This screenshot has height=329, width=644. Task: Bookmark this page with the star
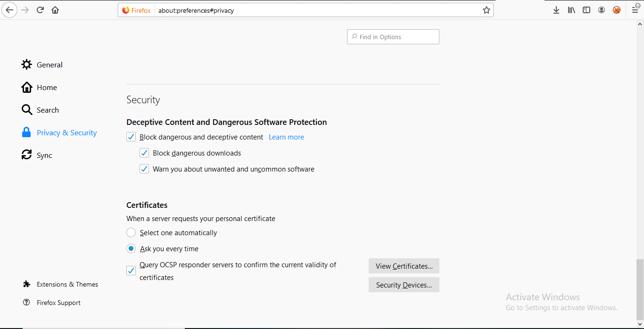486,10
